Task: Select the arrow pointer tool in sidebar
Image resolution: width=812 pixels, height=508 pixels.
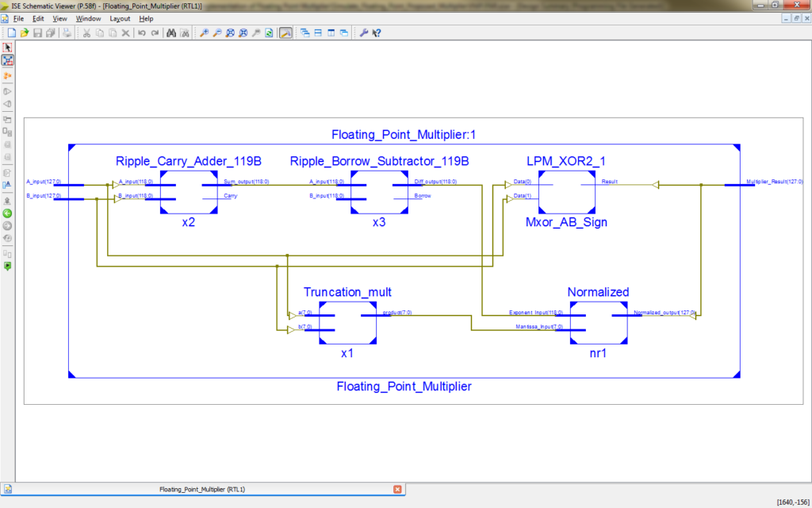Action: (x=8, y=48)
